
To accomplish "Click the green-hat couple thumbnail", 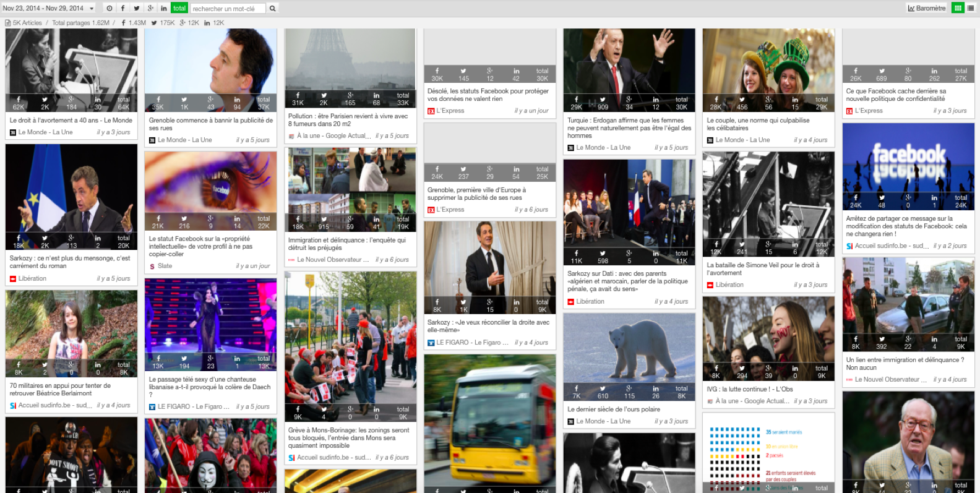I will 768,70.
